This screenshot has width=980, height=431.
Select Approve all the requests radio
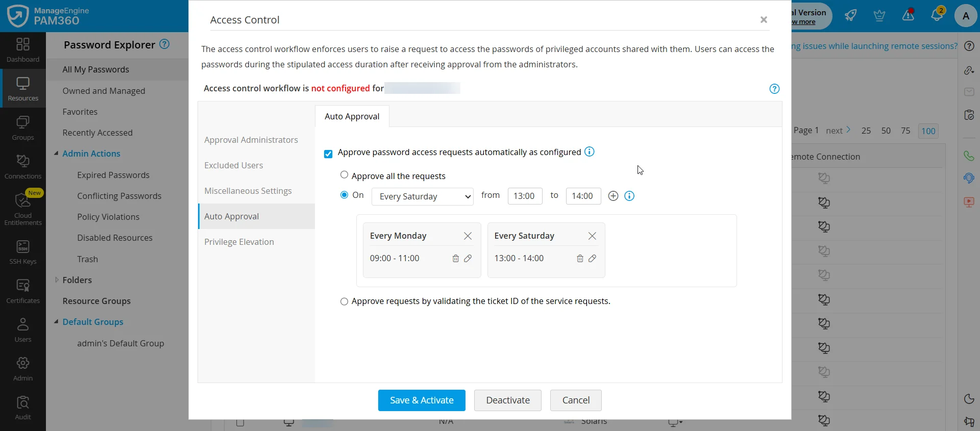(x=345, y=175)
